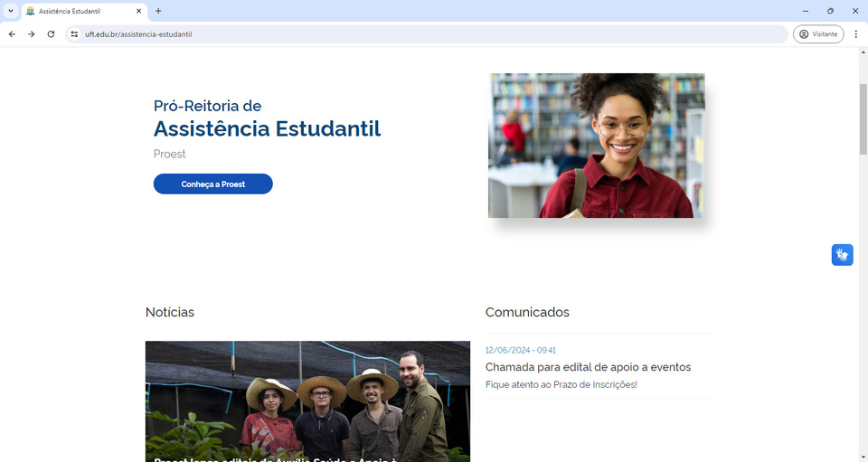
Task: Select the Assistência Estudantil browser tab
Action: click(x=77, y=11)
